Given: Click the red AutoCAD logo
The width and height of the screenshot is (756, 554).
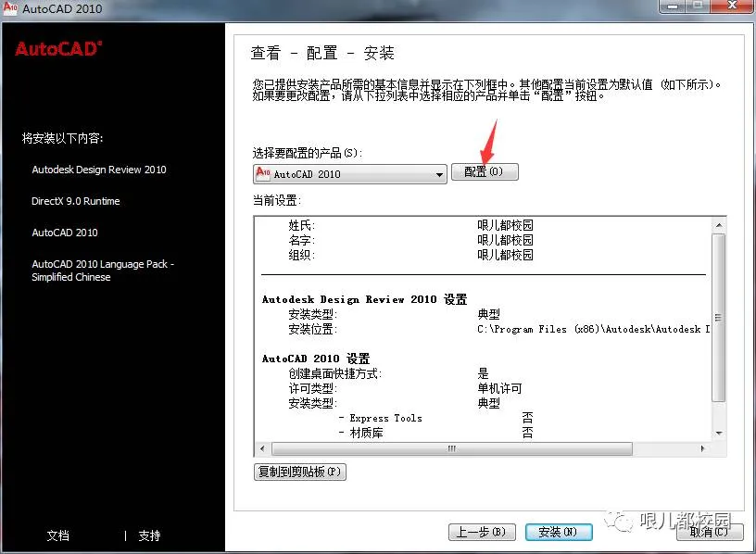Looking at the screenshot, I should point(58,49).
